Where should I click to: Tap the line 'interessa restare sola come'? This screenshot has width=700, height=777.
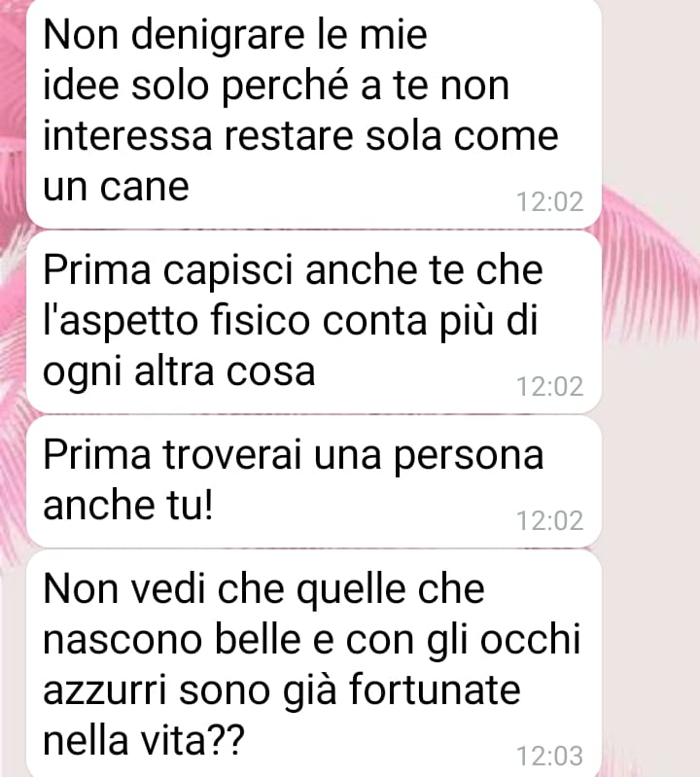300,136
